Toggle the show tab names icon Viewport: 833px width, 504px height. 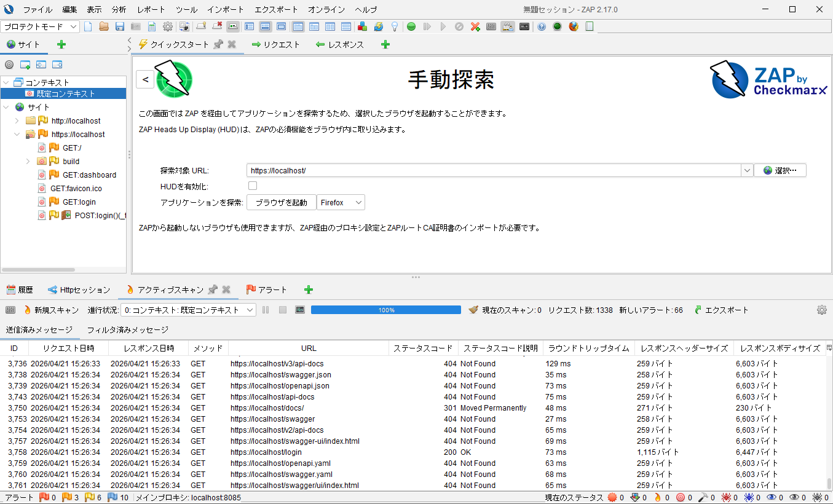[x=233, y=26]
